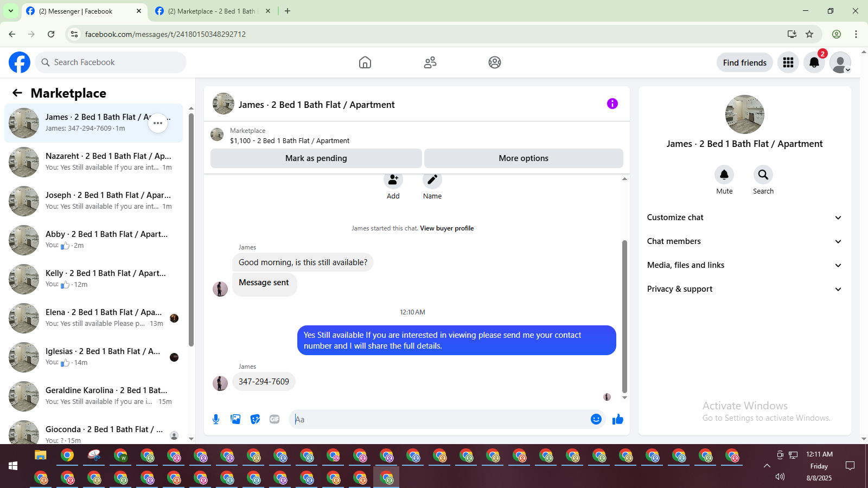Viewport: 868px width, 488px height.
Task: Go back with Marketplace back arrow
Action: tap(17, 93)
